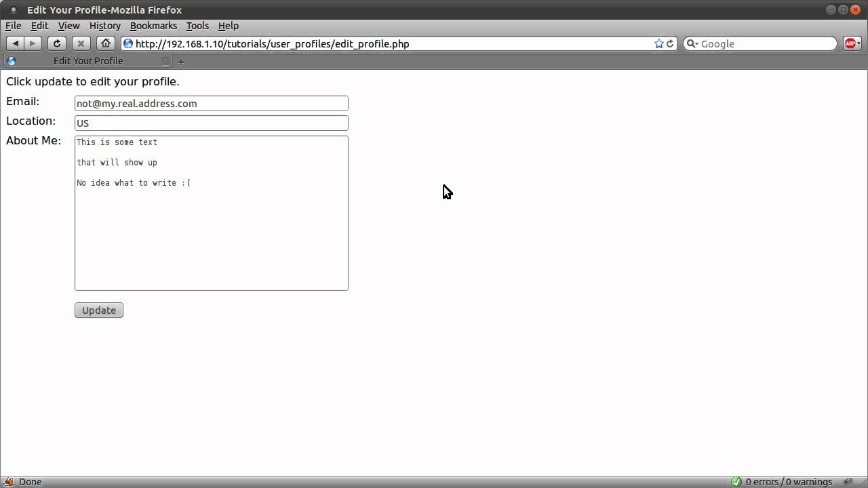Image resolution: width=868 pixels, height=488 pixels.
Task: Open the Edit menu
Action: click(x=39, y=26)
